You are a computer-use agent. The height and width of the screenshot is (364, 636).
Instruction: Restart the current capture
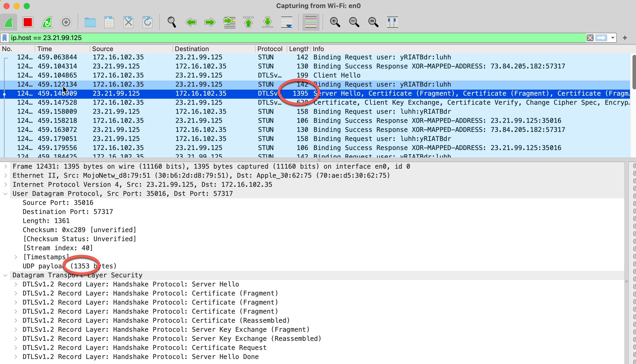[47, 22]
